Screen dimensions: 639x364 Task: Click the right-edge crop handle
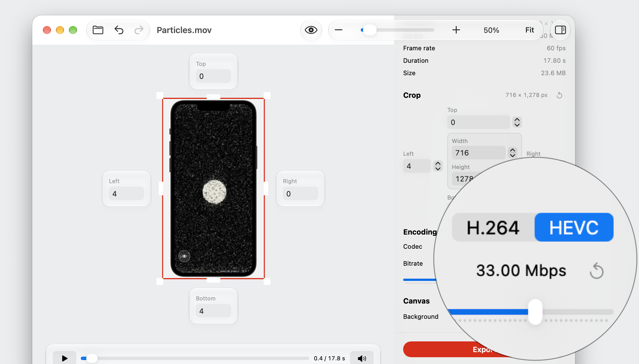266,188
